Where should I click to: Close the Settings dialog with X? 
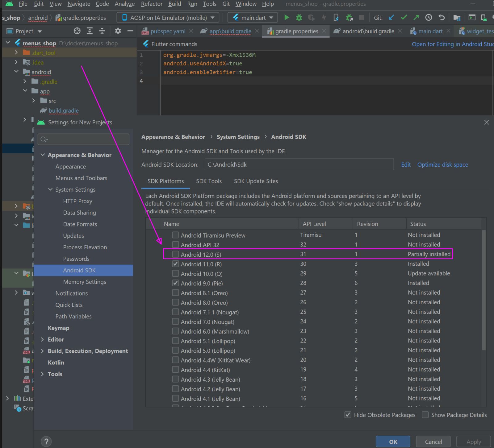pyautogui.click(x=487, y=122)
